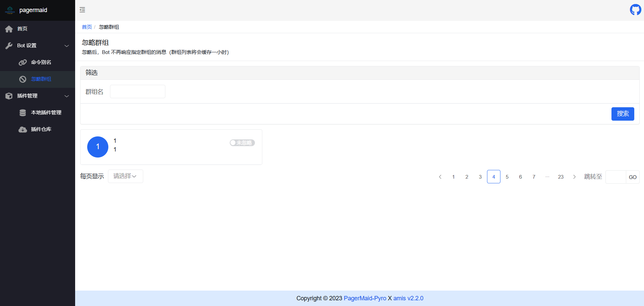Open the amis v2.2.0 footer link

(x=408, y=298)
